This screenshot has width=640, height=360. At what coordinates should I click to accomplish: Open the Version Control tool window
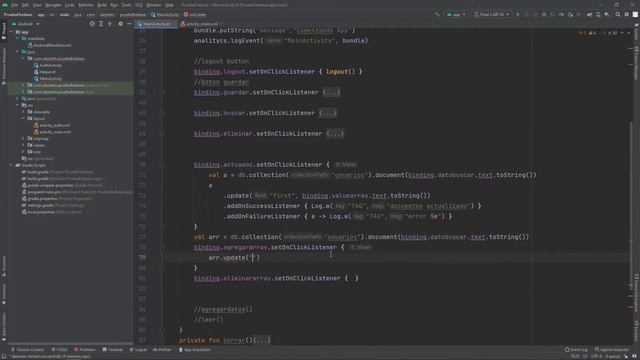click(x=28, y=350)
